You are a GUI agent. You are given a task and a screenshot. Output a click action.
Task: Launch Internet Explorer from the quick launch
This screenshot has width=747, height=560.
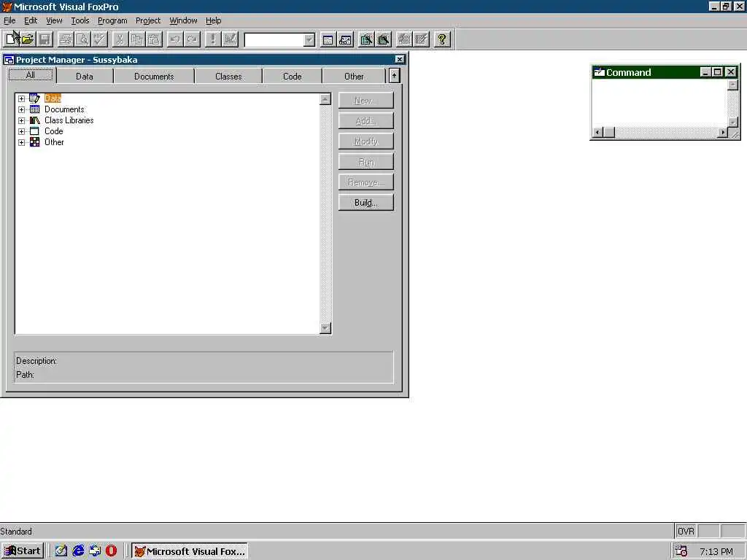[78, 551]
